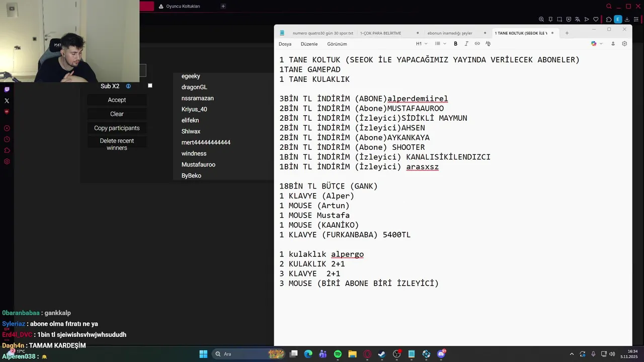Click the clear formatting icon in Notepad

coord(488,44)
